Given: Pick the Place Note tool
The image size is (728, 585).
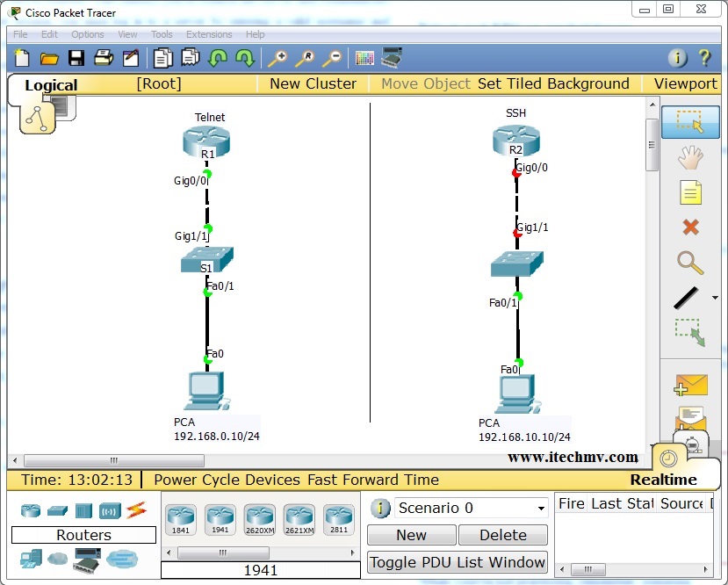Looking at the screenshot, I should [690, 192].
